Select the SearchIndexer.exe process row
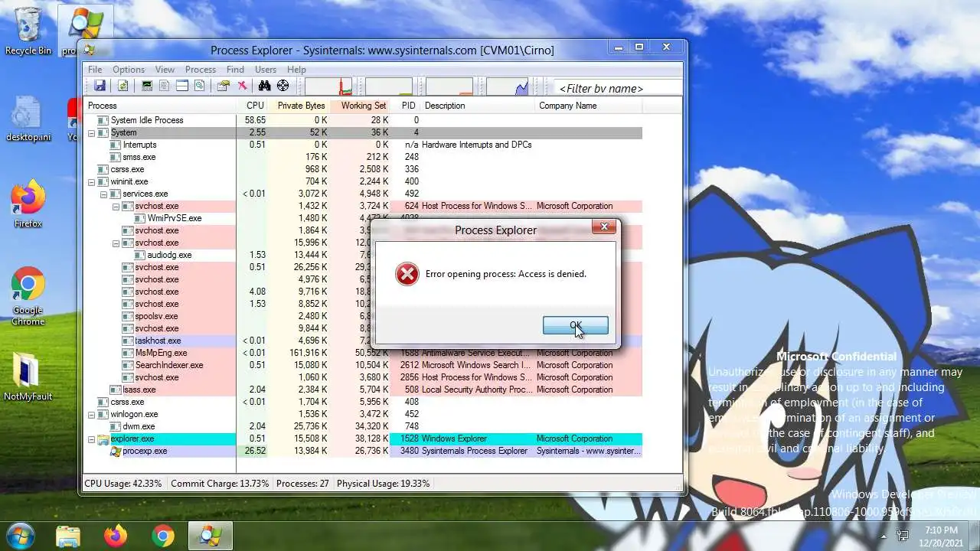 click(364, 365)
